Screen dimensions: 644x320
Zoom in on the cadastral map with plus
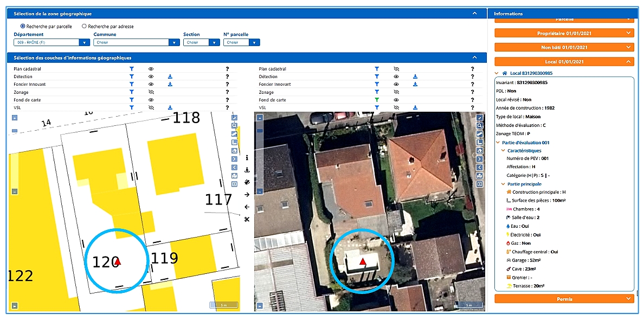click(15, 118)
